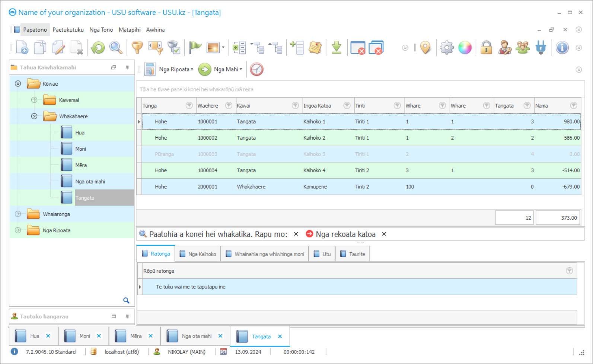This screenshot has width=593, height=364.
Task: Select row with Waehere 1000004
Action: pyautogui.click(x=207, y=170)
